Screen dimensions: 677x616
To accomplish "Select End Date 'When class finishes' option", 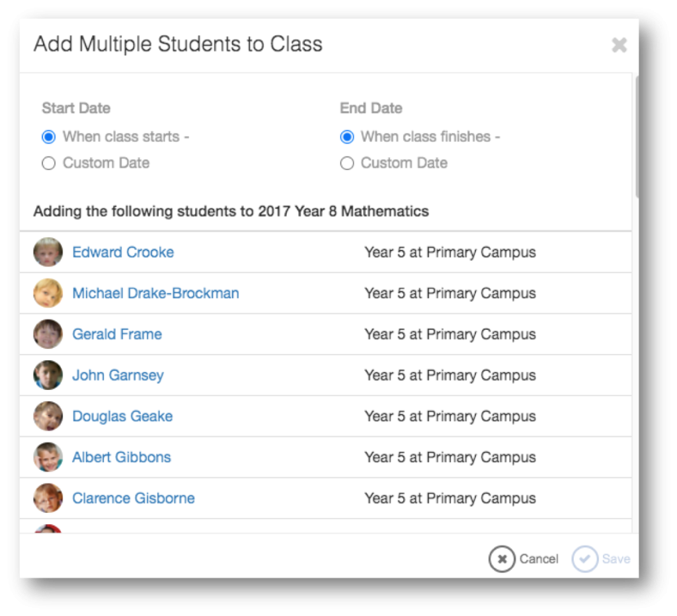I will click(x=347, y=137).
